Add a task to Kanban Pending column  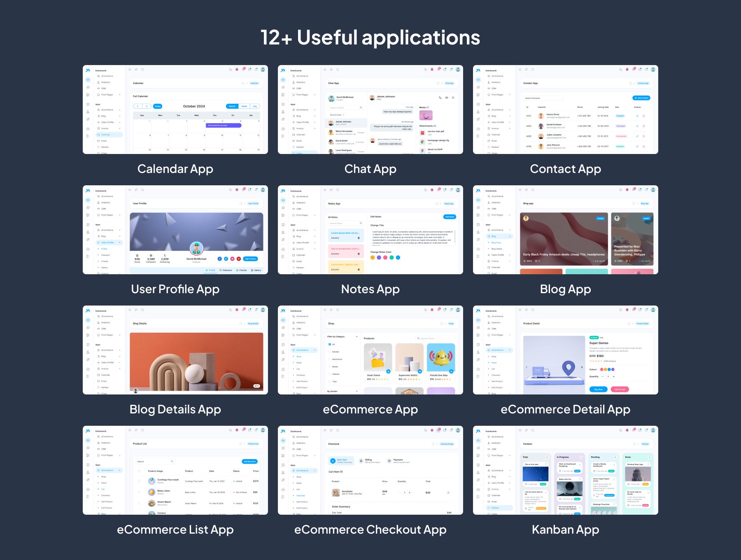coord(615,457)
